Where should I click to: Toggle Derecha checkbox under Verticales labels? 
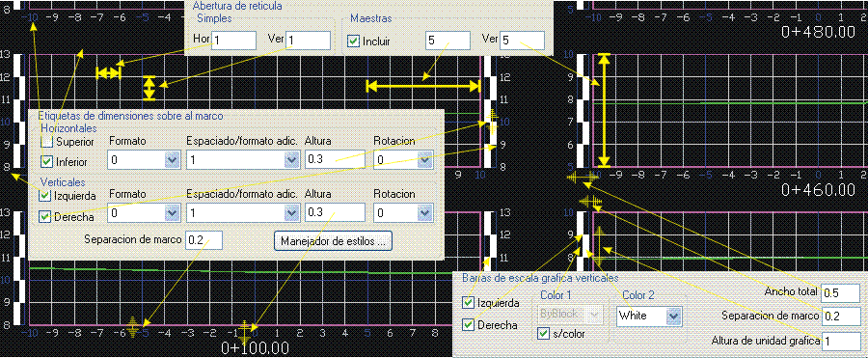point(45,217)
